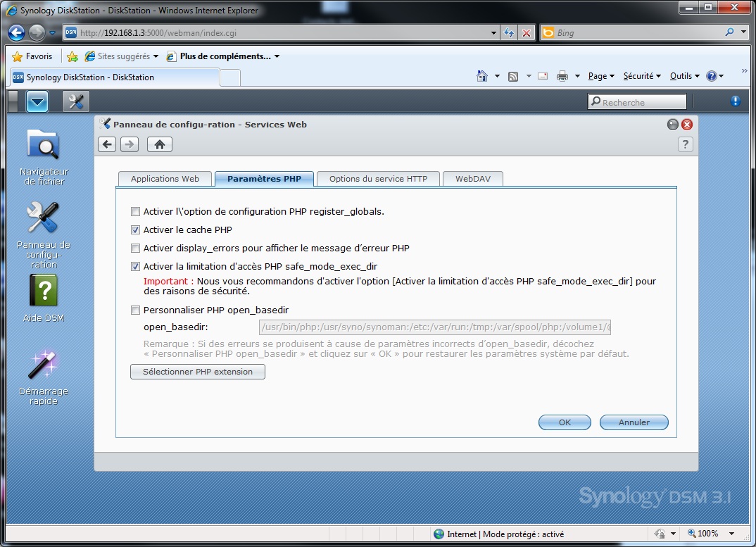Click Sélectionner PHP extension button

tap(198, 372)
